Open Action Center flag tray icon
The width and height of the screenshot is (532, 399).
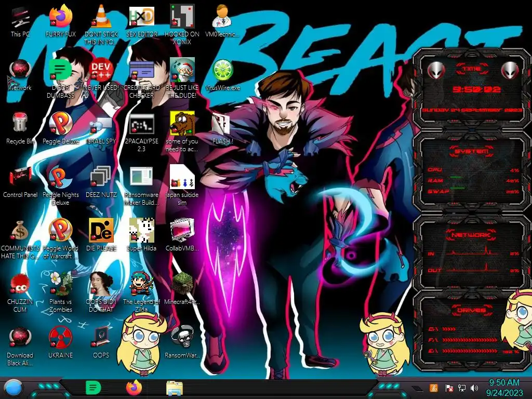coord(449,388)
